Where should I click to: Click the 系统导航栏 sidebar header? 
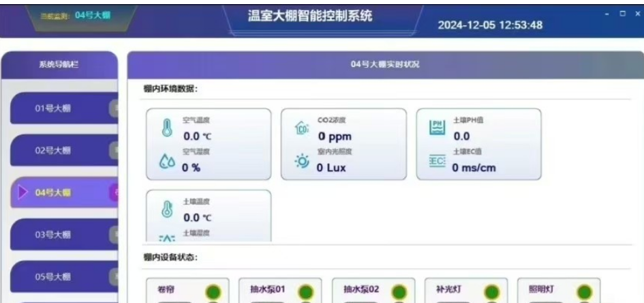click(x=59, y=64)
